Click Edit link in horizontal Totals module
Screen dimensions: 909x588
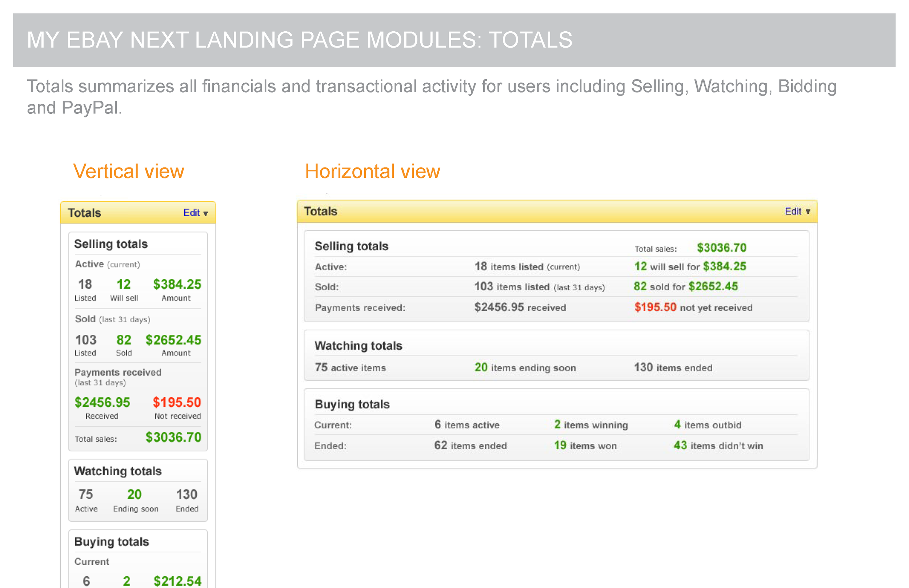point(793,211)
